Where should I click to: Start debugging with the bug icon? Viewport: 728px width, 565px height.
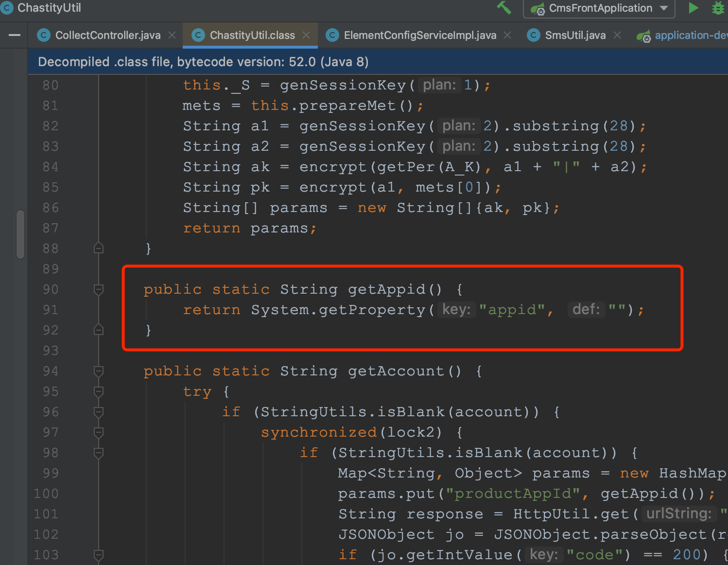point(718,8)
